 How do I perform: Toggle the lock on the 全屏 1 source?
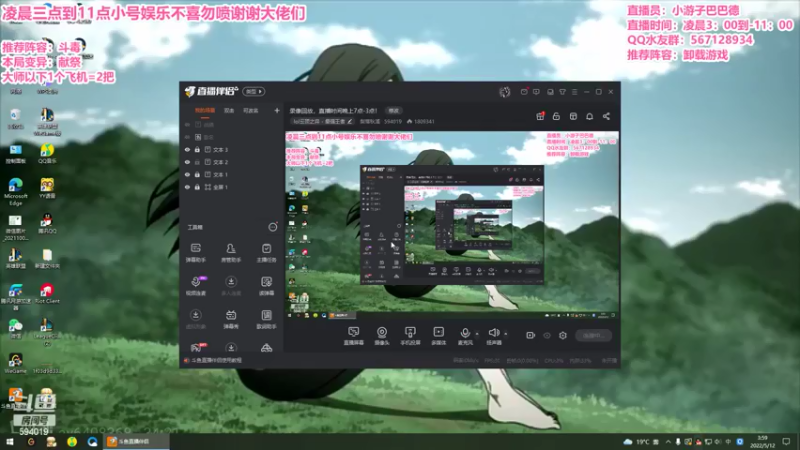click(x=197, y=187)
